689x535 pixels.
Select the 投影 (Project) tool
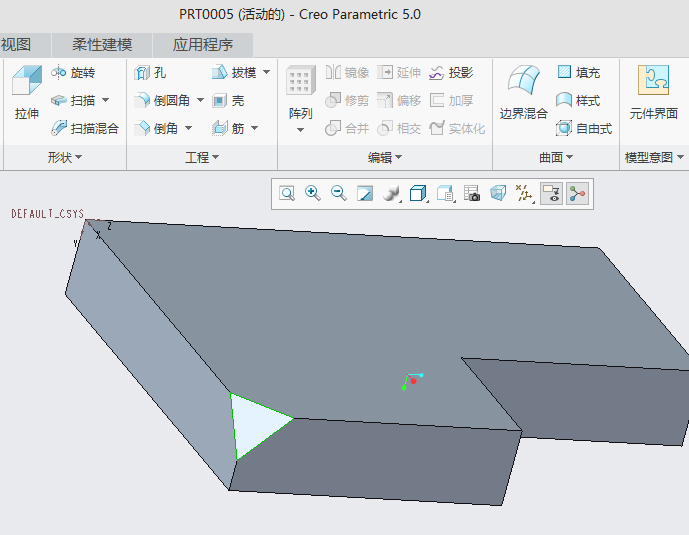tap(451, 72)
